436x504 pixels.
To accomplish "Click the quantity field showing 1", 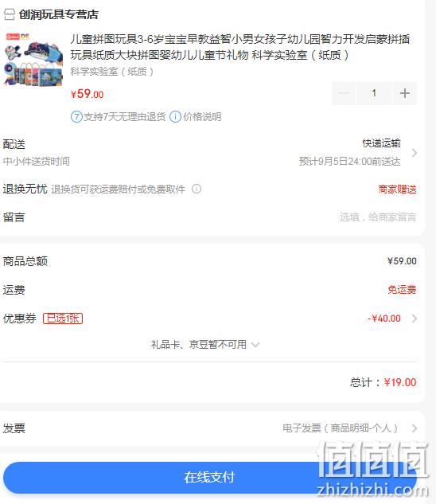I will [374, 93].
